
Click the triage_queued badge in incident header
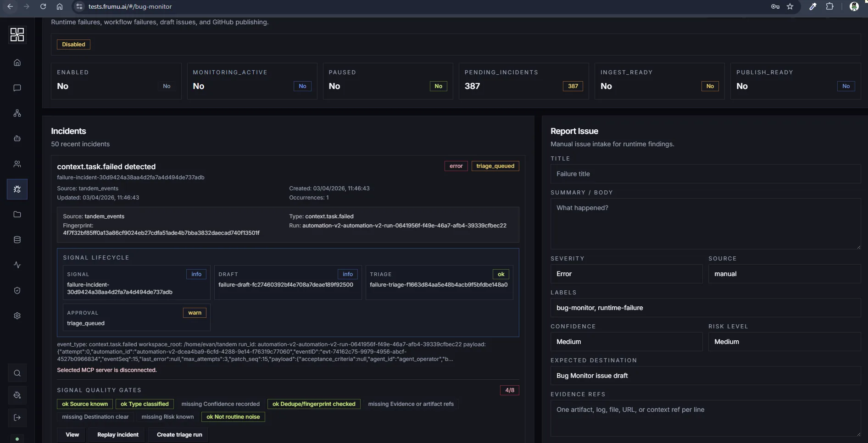tap(495, 166)
